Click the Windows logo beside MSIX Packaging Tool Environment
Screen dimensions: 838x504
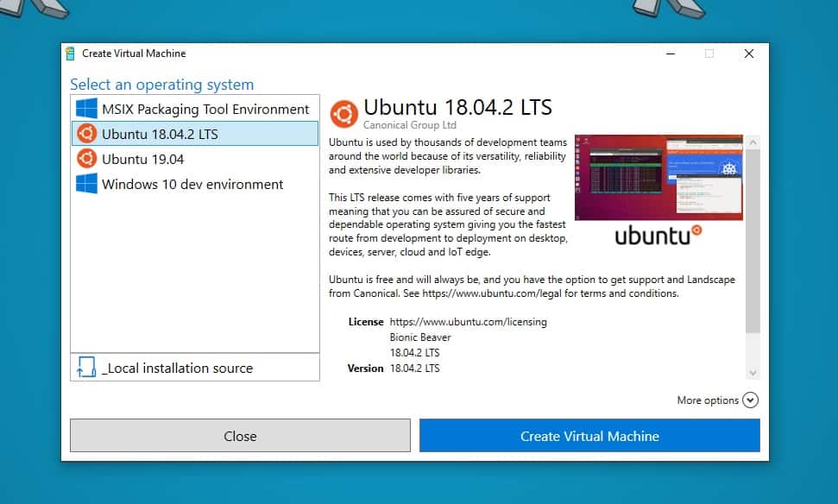86,109
